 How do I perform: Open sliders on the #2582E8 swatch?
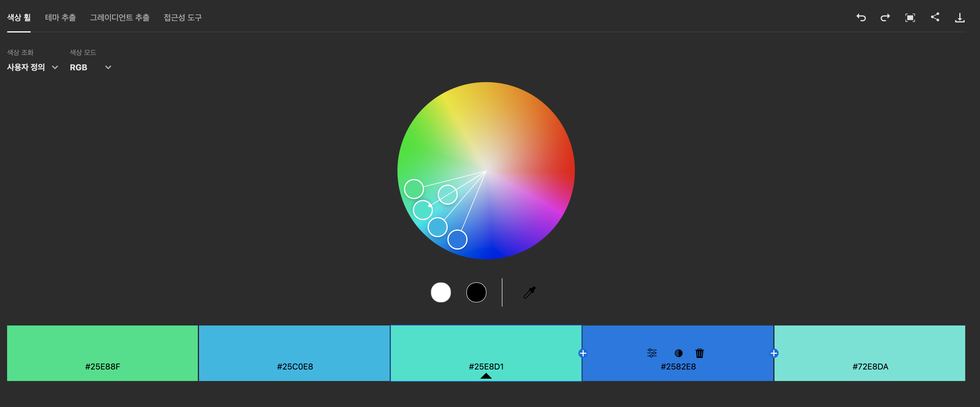[652, 353]
